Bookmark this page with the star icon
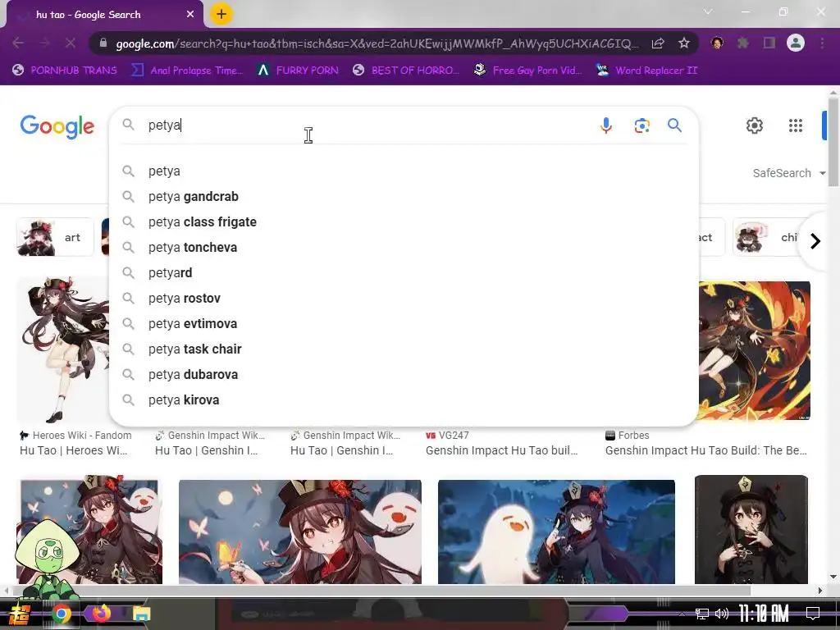840x630 pixels. click(x=683, y=43)
